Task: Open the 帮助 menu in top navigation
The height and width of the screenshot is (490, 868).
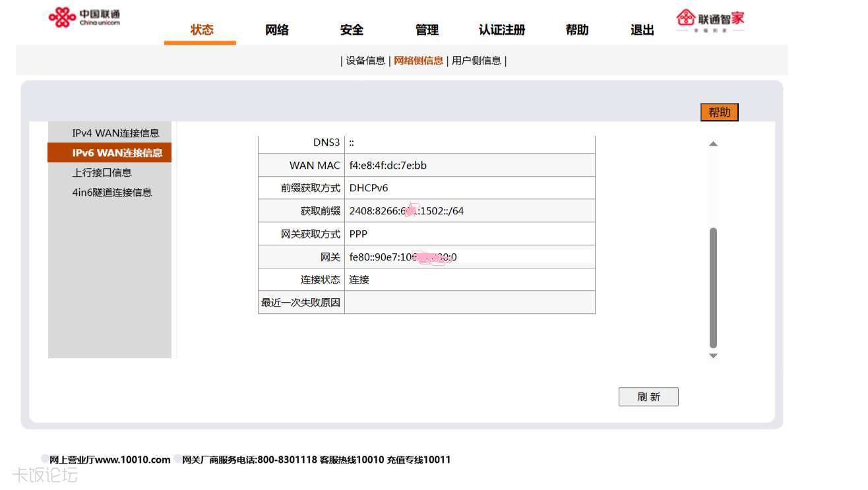Action: 577,30
